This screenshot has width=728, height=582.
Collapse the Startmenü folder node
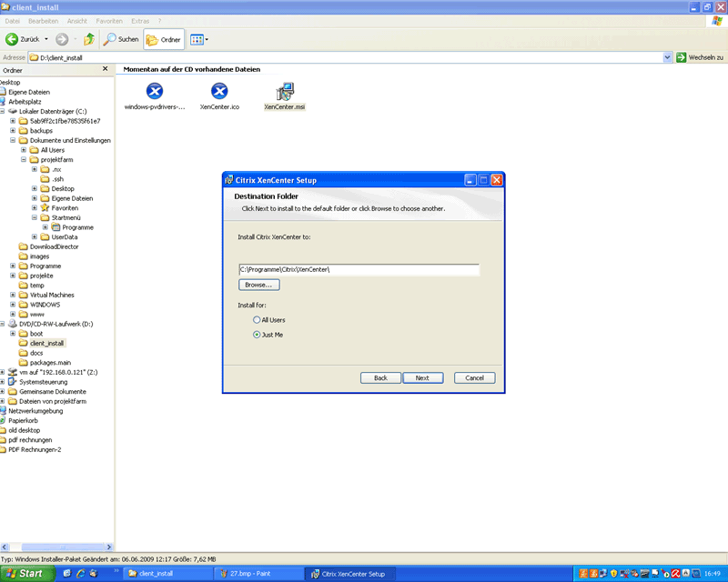[x=34, y=217]
